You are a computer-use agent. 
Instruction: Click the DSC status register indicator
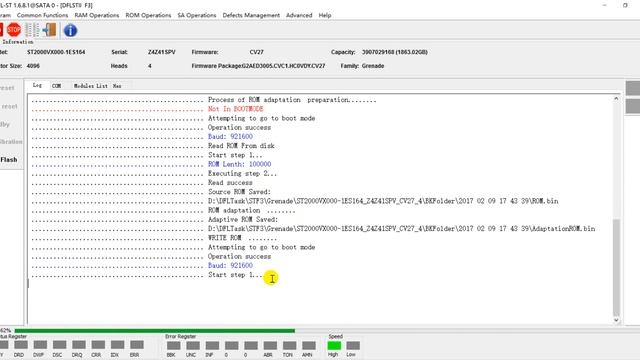click(59, 345)
